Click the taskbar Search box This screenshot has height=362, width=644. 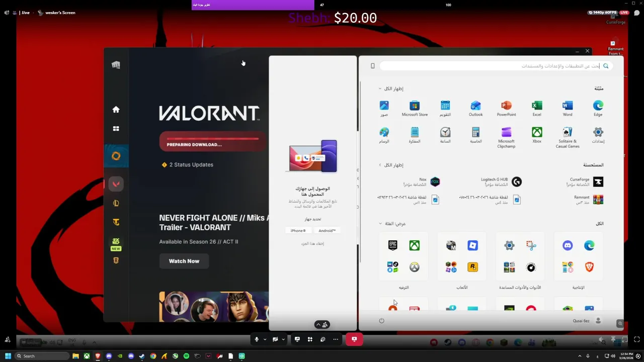42,356
